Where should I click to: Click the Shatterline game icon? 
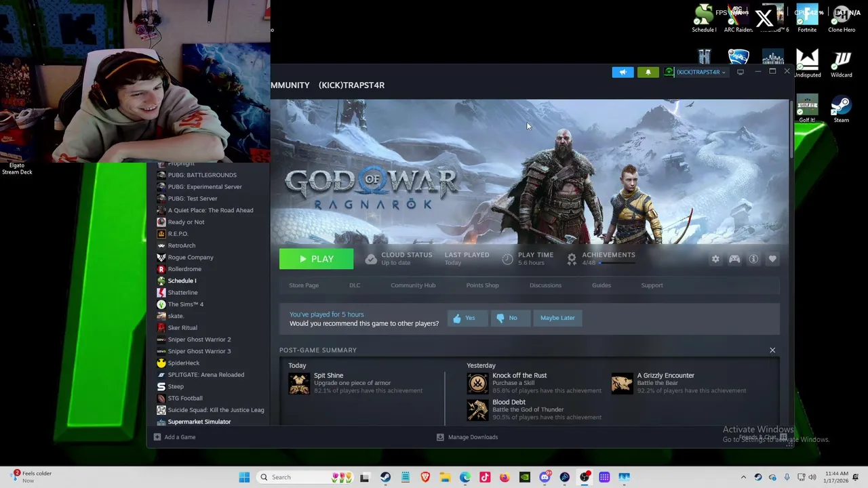(161, 293)
